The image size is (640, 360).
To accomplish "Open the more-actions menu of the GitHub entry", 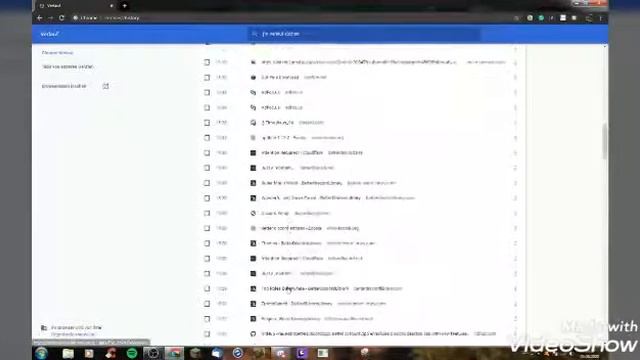I will click(x=515, y=334).
